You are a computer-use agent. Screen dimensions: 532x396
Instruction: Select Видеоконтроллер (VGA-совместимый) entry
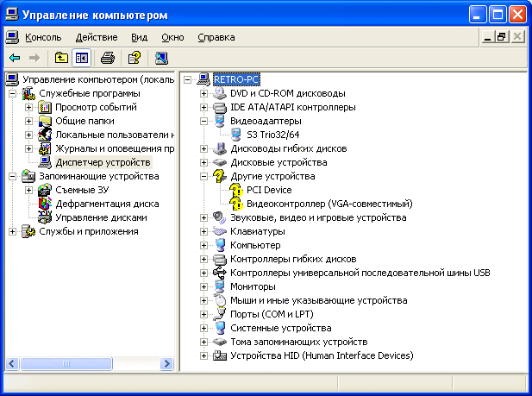329,204
